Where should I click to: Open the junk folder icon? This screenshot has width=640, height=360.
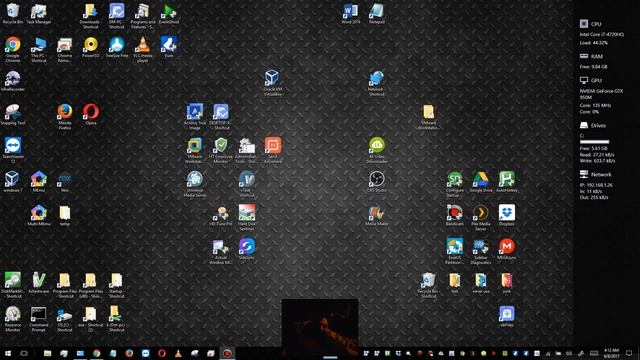[507, 283]
